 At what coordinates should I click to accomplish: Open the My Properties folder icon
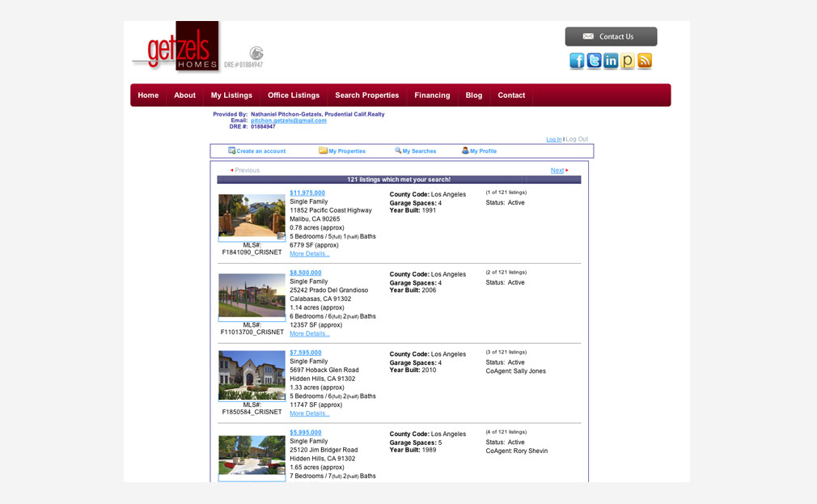pyautogui.click(x=323, y=150)
